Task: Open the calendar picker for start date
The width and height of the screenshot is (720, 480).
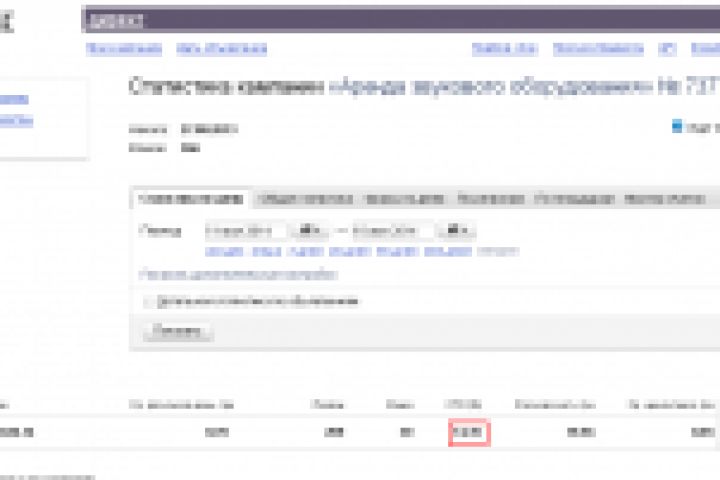Action: [309, 231]
